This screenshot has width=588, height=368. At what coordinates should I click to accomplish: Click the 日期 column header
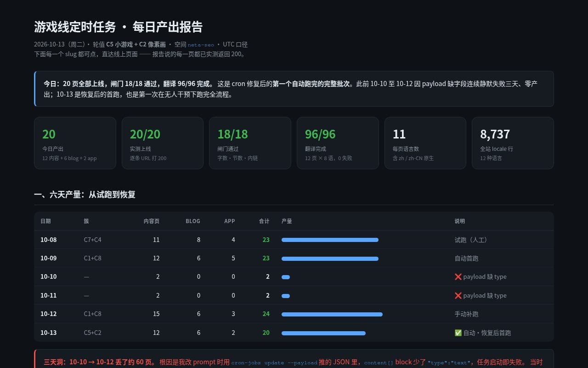click(x=45, y=221)
